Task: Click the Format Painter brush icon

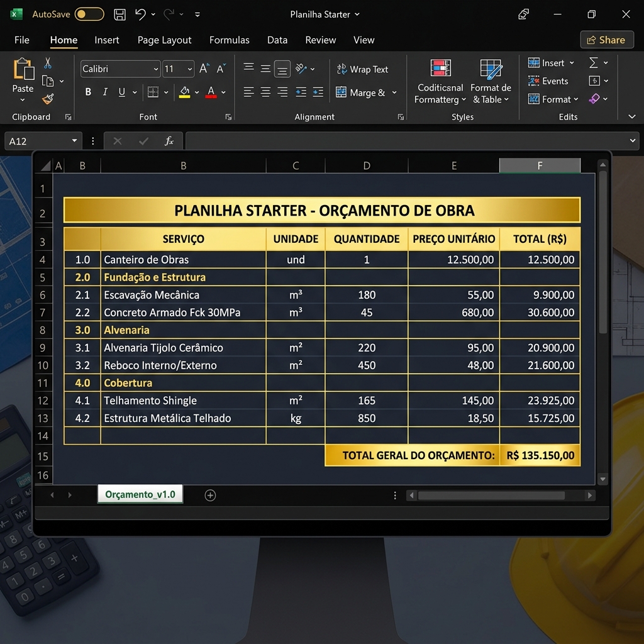Action: coord(48,99)
